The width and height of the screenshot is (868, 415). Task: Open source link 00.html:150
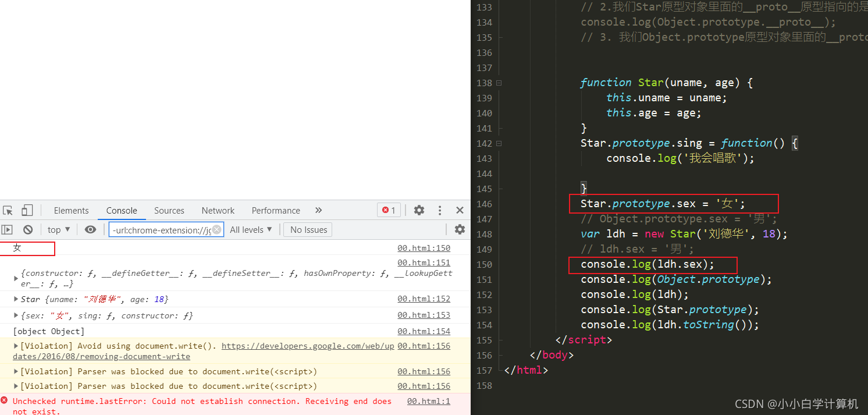coord(424,248)
